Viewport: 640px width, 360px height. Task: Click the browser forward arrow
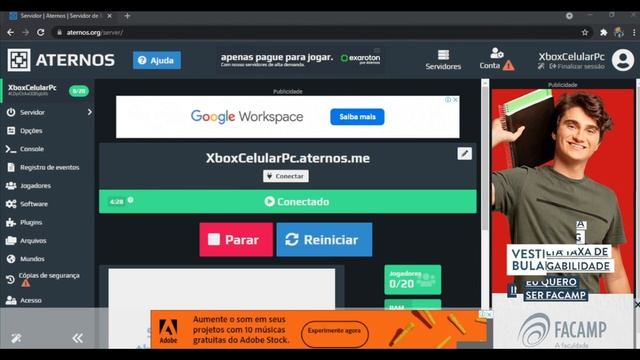[x=25, y=32]
